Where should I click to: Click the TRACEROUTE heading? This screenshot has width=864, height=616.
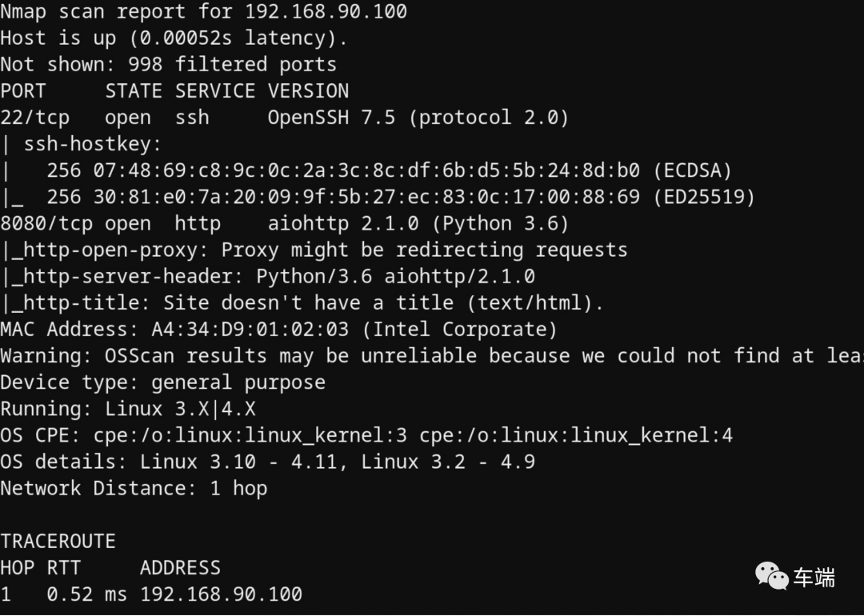coord(58,541)
